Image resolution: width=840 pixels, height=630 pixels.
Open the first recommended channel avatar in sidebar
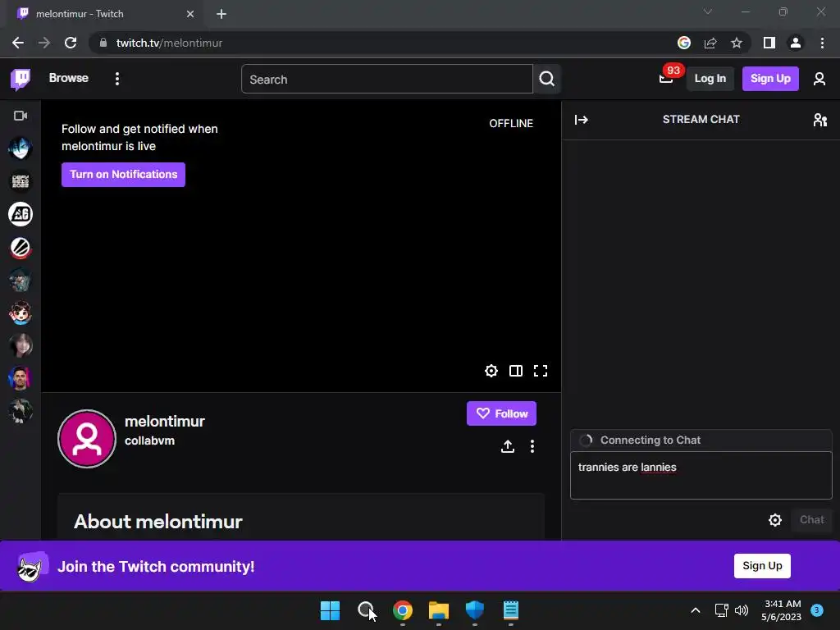(21, 148)
